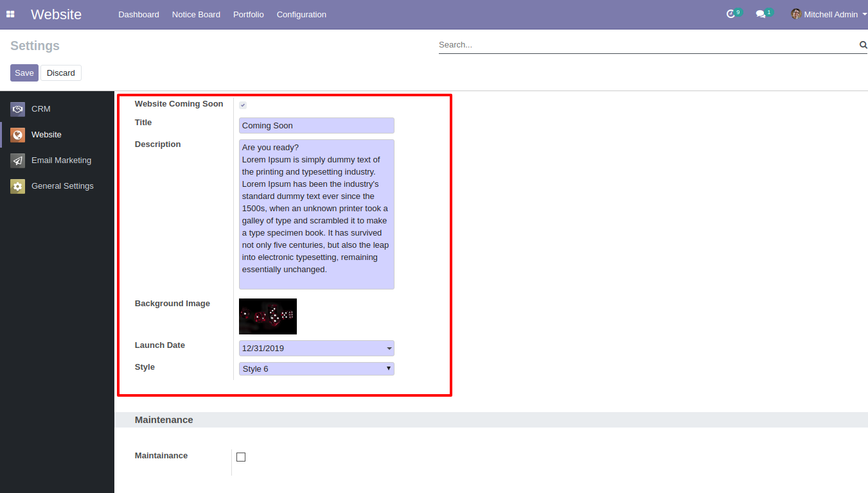Focus the settings Search box
The width and height of the screenshot is (868, 493).
[648, 45]
